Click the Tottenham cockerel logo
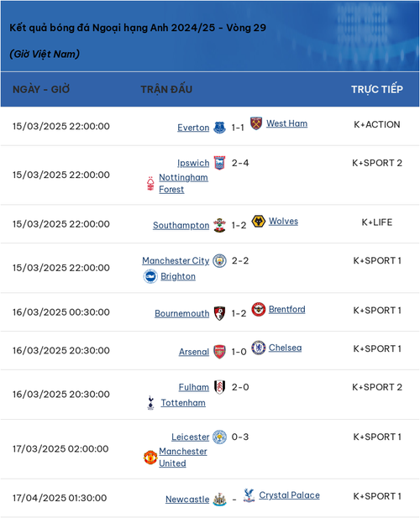The height and width of the screenshot is (518, 420). click(x=150, y=403)
